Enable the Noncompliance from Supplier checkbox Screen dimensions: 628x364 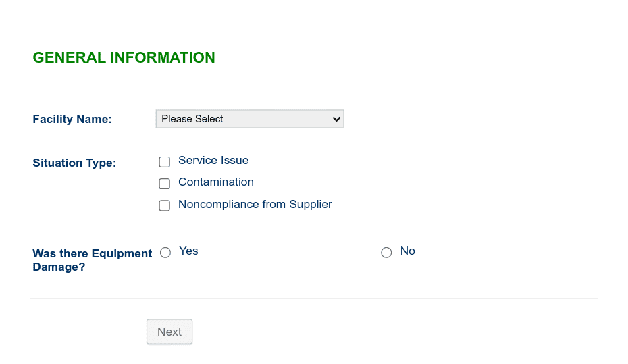click(x=165, y=205)
